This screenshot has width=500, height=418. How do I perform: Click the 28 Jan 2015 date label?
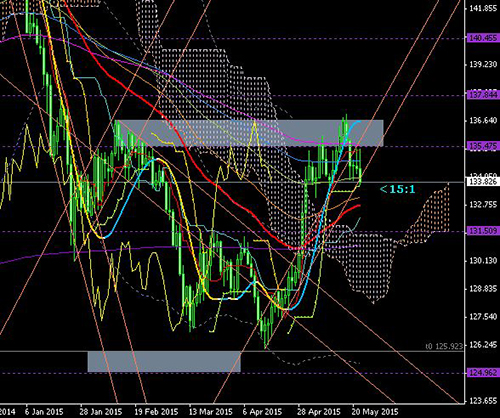(x=101, y=411)
